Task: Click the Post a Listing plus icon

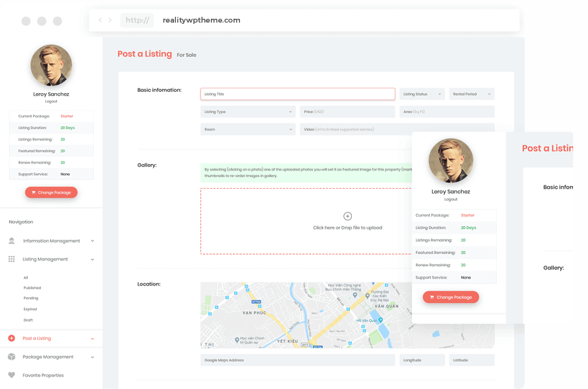Action: pyautogui.click(x=12, y=339)
